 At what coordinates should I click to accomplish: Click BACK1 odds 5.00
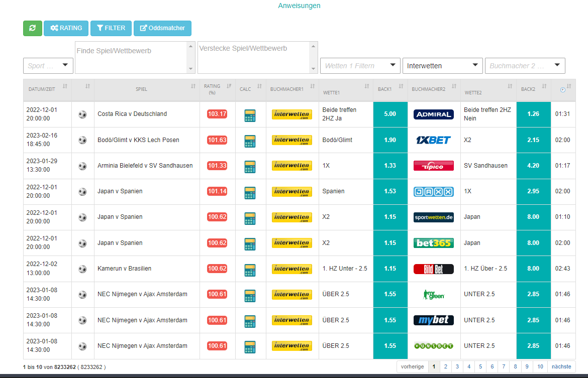point(390,114)
